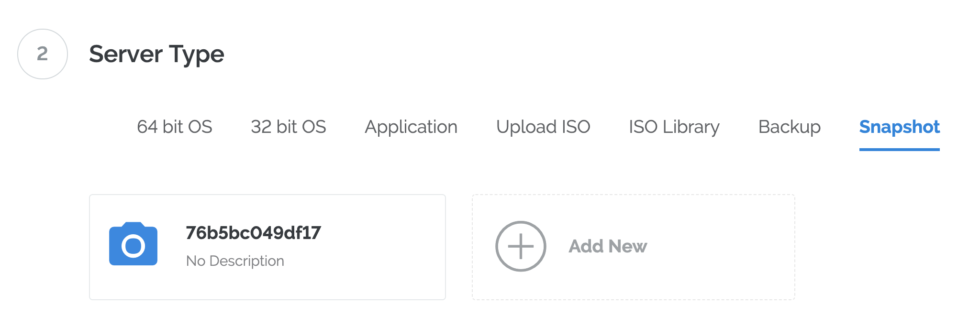This screenshot has width=980, height=327.
Task: Click the blue underline beneath Snapshot tab
Action: coord(899,149)
